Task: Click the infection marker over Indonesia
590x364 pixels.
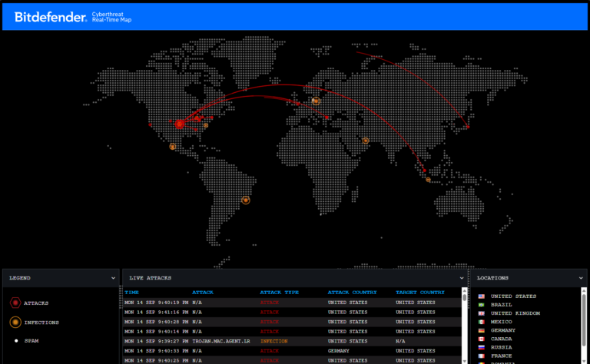Action: click(428, 180)
